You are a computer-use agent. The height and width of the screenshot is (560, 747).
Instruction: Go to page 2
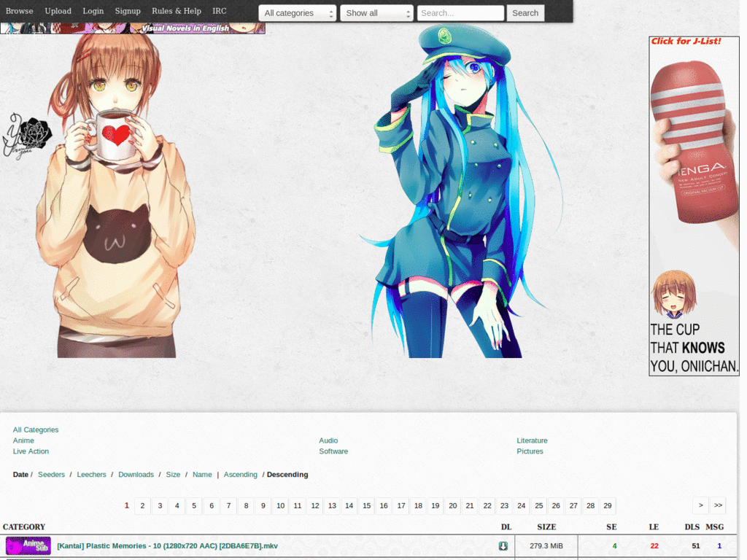(142, 506)
